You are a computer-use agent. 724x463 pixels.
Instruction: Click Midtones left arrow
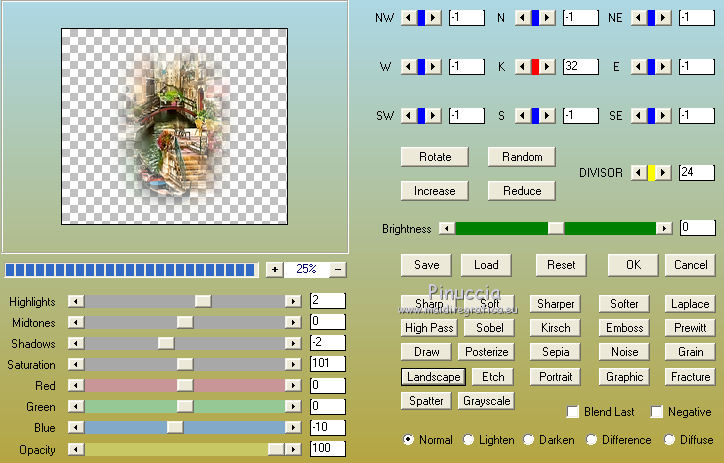coord(76,322)
